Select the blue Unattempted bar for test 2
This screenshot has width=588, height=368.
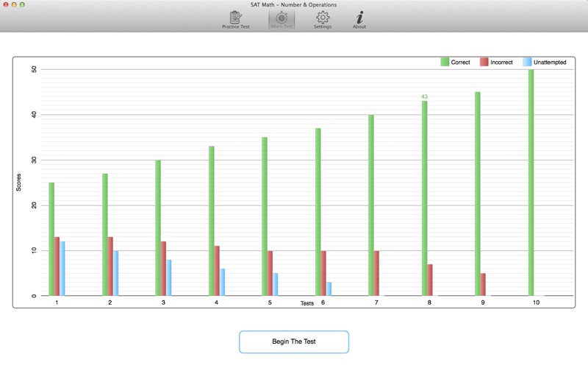click(x=115, y=273)
